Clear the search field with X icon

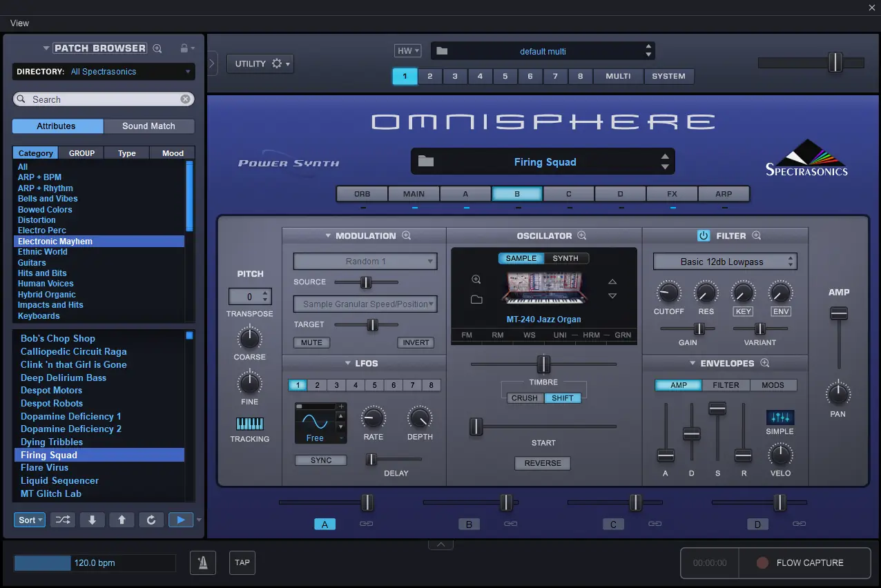[x=186, y=99]
